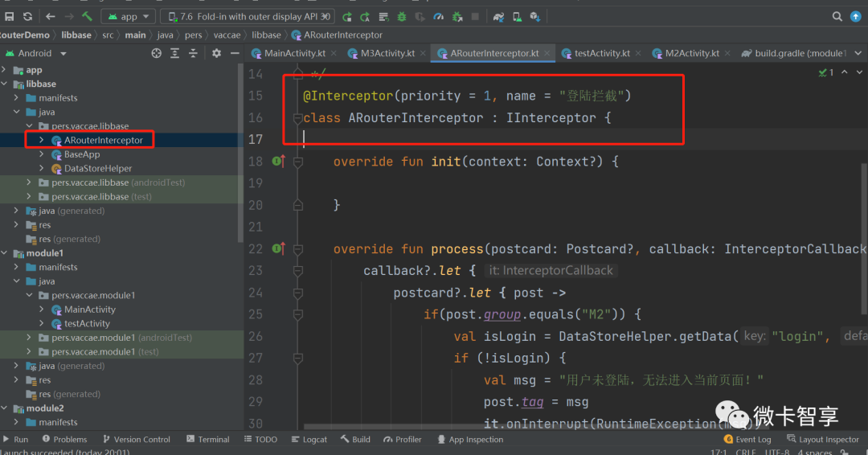
Task: Open build.gradle (:module1) tab
Action: pyautogui.click(x=794, y=53)
